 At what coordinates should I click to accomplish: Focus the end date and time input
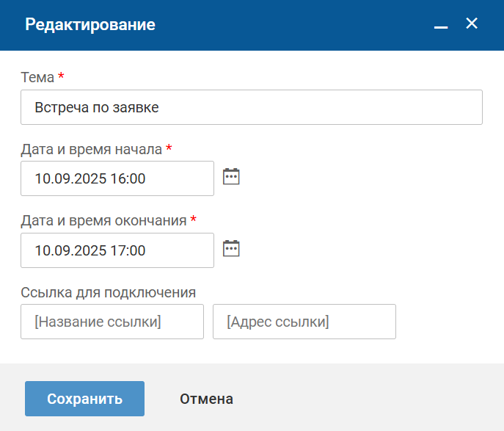pyautogui.click(x=117, y=250)
